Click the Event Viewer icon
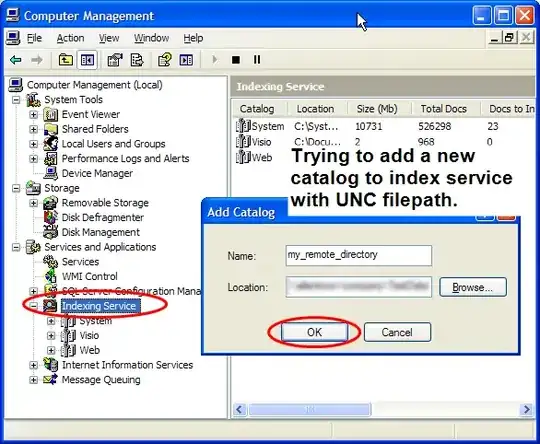540x444 pixels. click(51, 114)
